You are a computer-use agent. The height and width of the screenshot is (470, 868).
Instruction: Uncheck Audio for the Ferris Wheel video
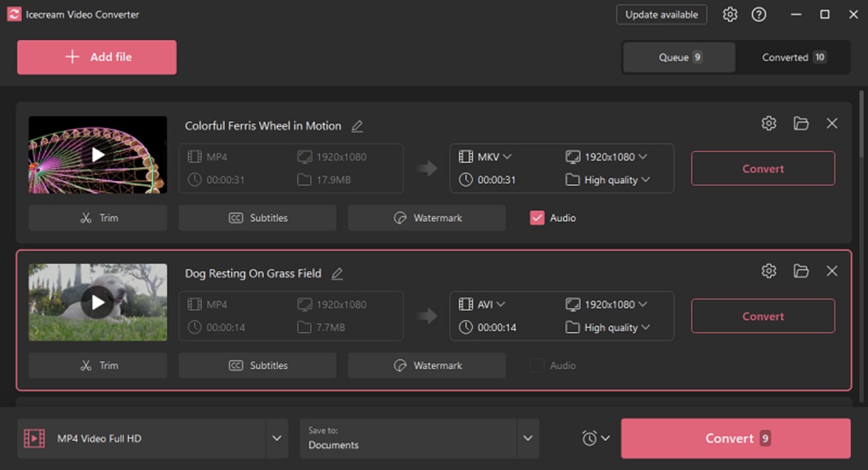coord(537,219)
